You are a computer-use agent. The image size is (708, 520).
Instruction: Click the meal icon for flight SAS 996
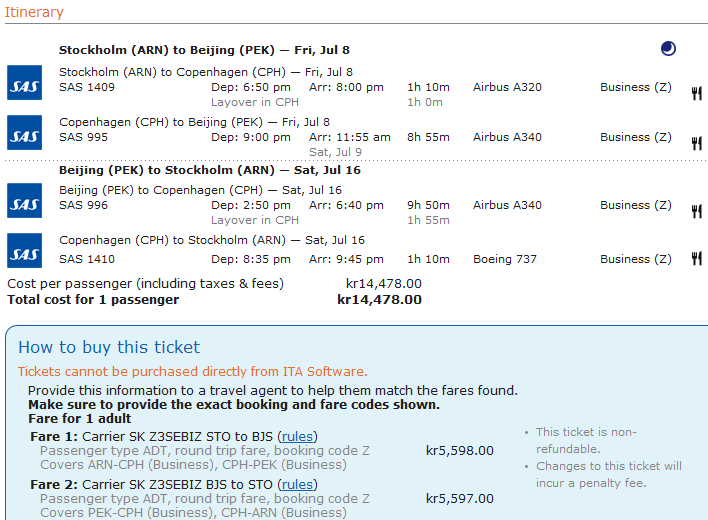(696, 211)
